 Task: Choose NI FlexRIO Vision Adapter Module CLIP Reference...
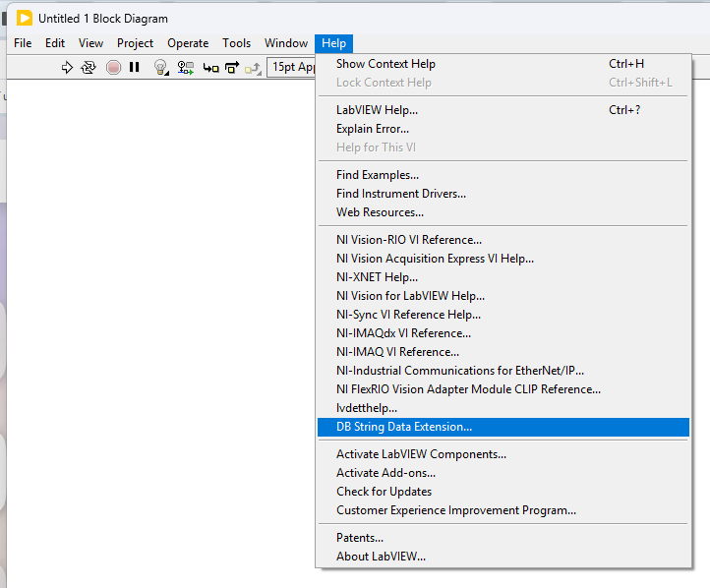tap(503, 389)
